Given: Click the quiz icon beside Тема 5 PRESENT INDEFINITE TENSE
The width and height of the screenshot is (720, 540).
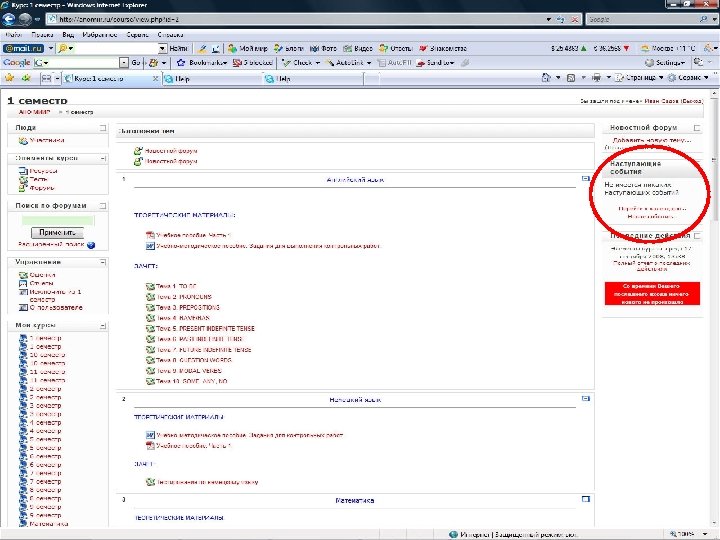Looking at the screenshot, I should click(150, 328).
